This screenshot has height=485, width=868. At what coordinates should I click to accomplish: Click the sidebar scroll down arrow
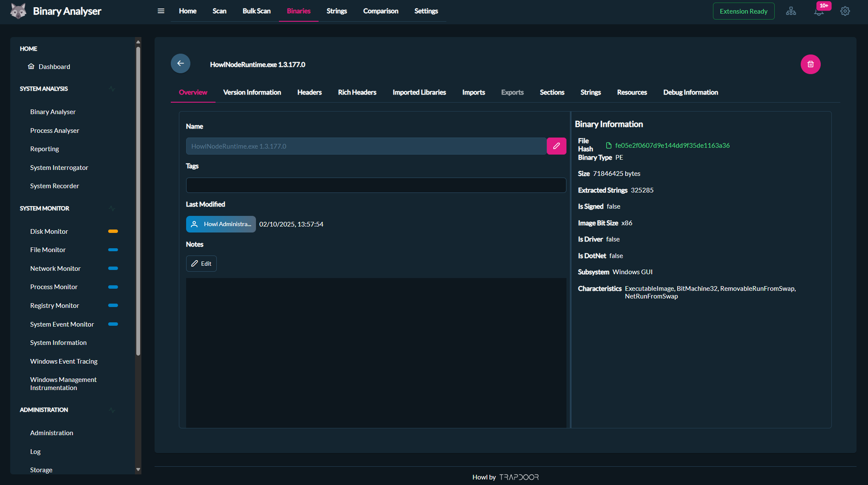click(138, 469)
